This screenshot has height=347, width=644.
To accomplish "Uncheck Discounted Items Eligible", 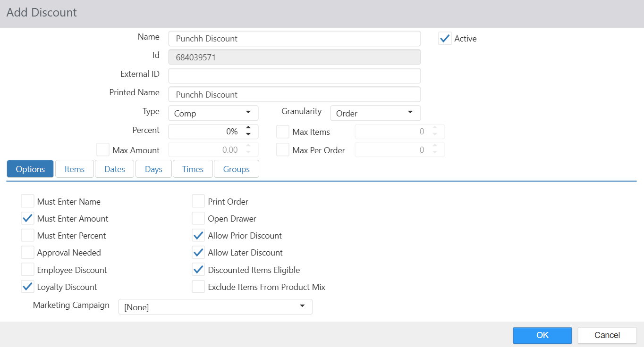I will coord(198,270).
